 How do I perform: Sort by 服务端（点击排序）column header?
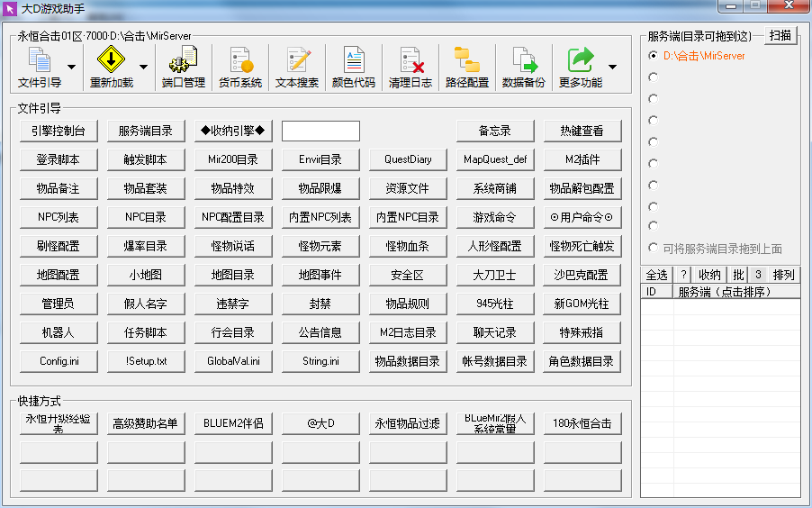coord(736,292)
